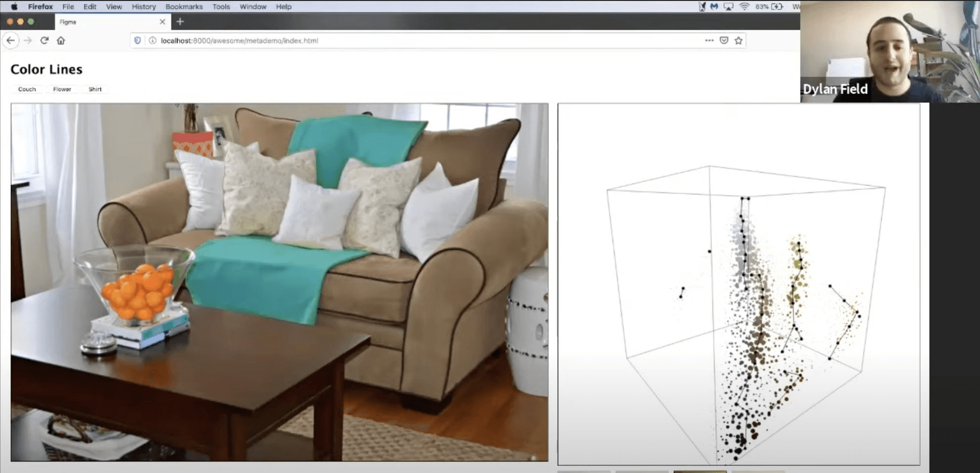
Task: Select the Shirt image button
Action: point(95,89)
